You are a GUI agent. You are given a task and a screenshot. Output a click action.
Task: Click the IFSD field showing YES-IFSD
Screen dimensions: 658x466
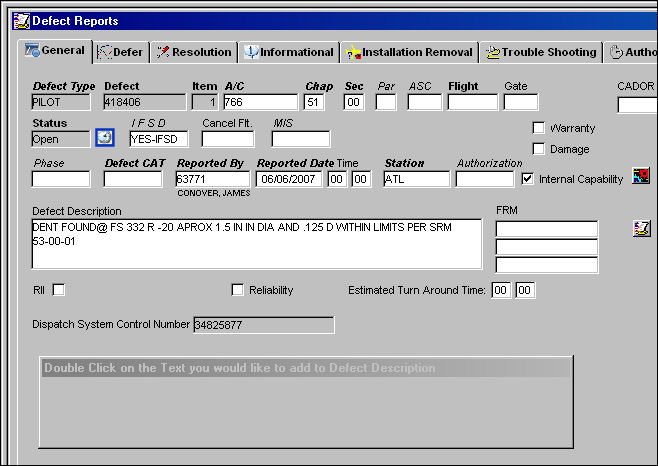(159, 139)
